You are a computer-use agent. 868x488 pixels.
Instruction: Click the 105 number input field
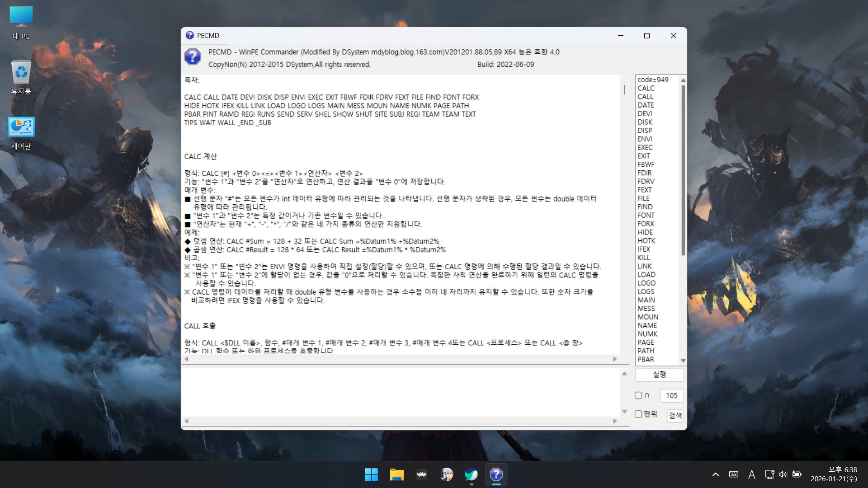pos(671,395)
